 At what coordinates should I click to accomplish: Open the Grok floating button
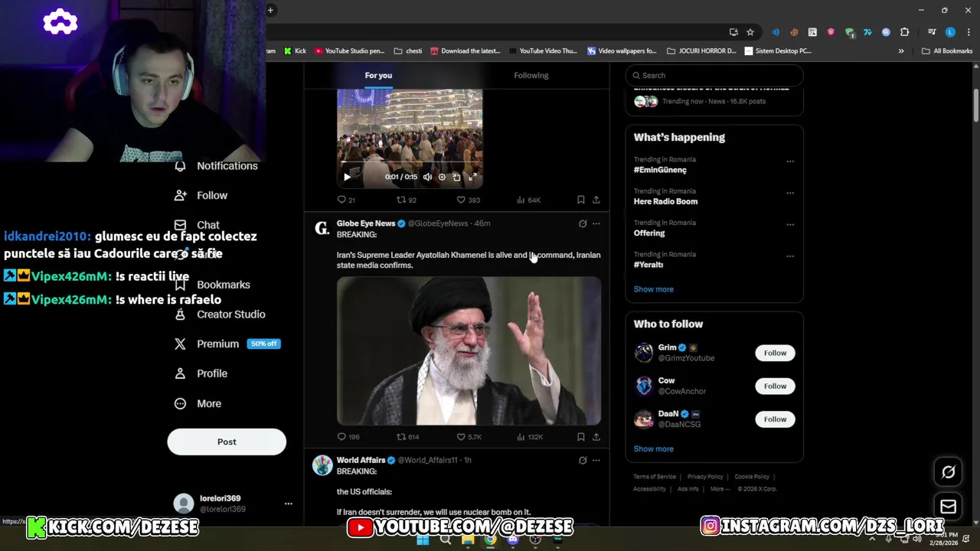[x=948, y=472]
